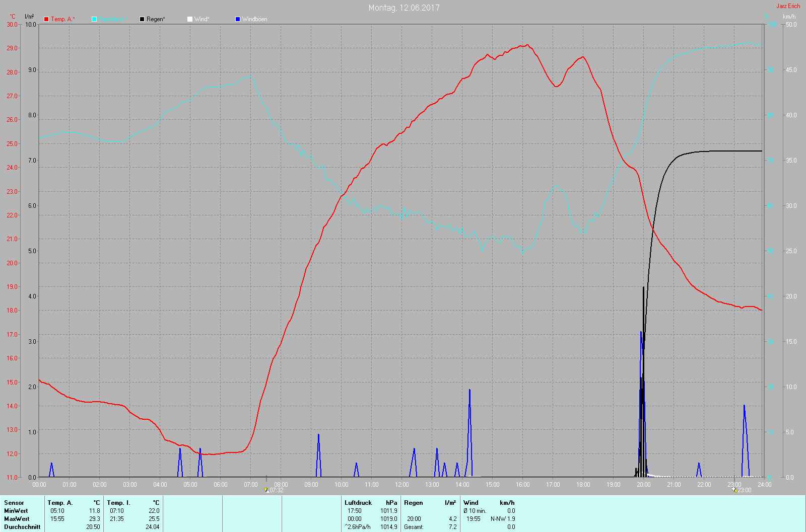Click the "Temp. A." column header in table

coord(60,503)
